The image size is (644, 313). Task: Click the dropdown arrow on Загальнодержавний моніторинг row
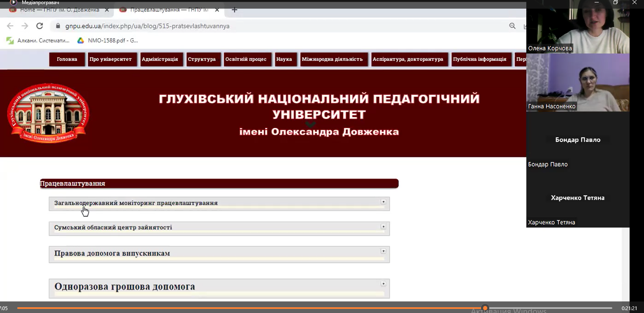pyautogui.click(x=384, y=202)
